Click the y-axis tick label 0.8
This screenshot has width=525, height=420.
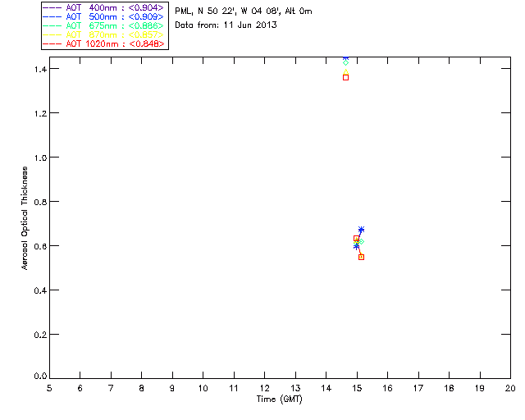[40, 202]
